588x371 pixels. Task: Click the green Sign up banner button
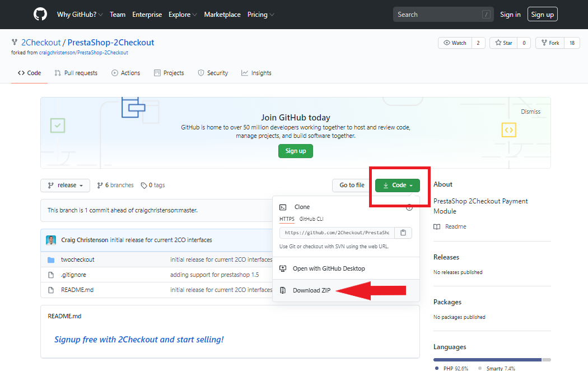[296, 151]
